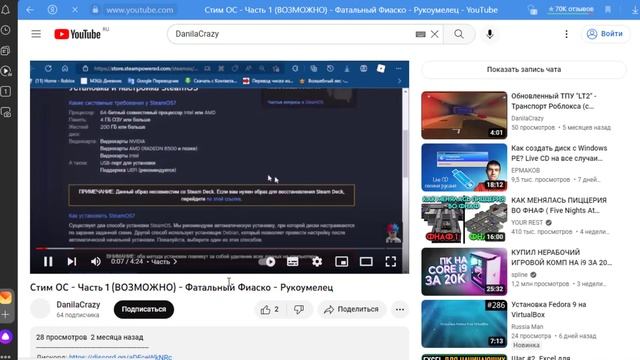Click the Поделиться share button
Viewport: 640px width, 360px height.
351,310
